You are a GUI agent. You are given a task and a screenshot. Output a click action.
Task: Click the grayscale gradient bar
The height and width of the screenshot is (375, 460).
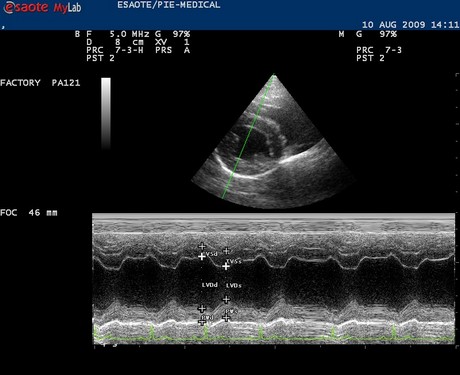coord(106,113)
